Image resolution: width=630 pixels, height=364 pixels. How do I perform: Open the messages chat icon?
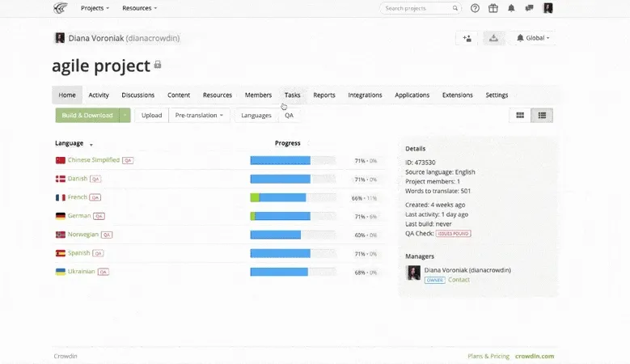[529, 8]
